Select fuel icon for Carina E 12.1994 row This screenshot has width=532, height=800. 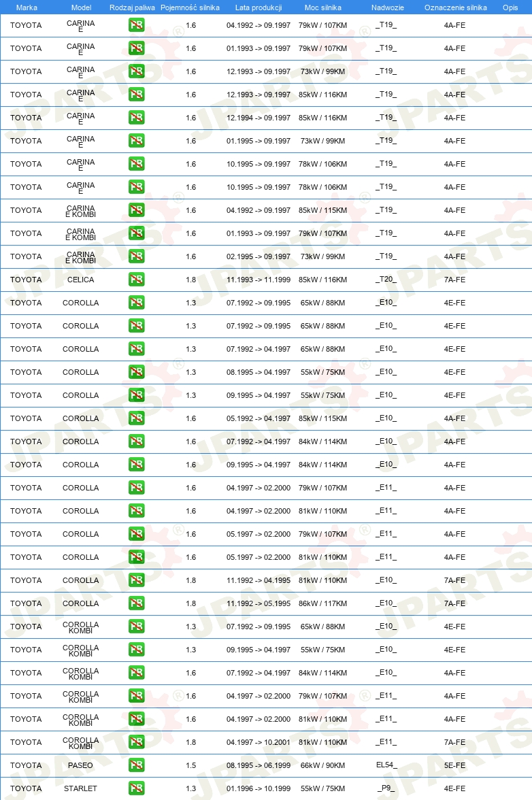point(136,118)
